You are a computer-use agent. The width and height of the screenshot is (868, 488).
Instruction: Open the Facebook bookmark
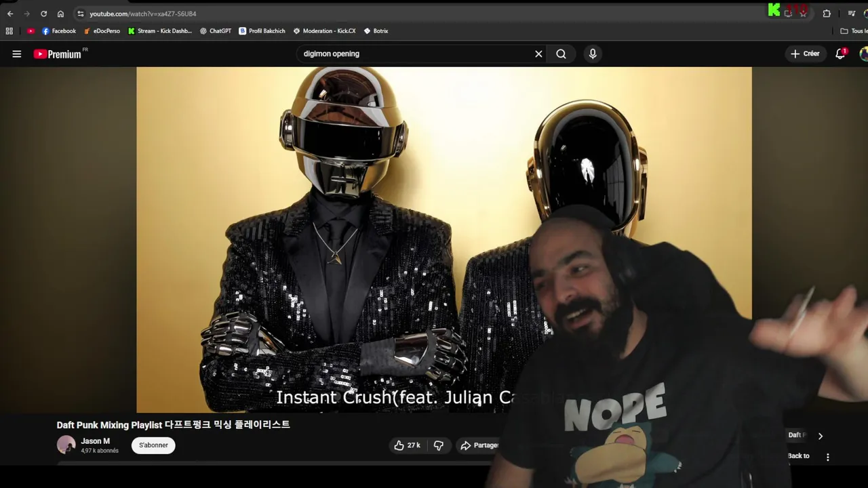pos(59,30)
